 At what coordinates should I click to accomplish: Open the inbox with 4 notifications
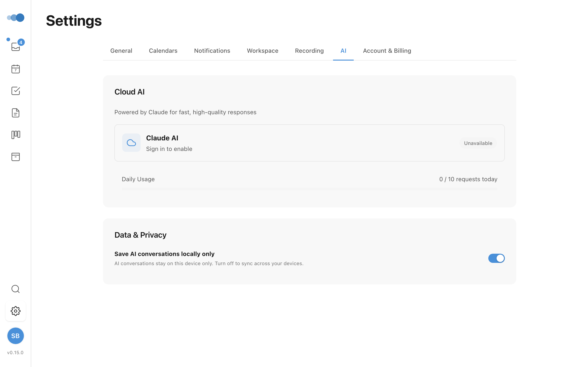click(x=16, y=47)
